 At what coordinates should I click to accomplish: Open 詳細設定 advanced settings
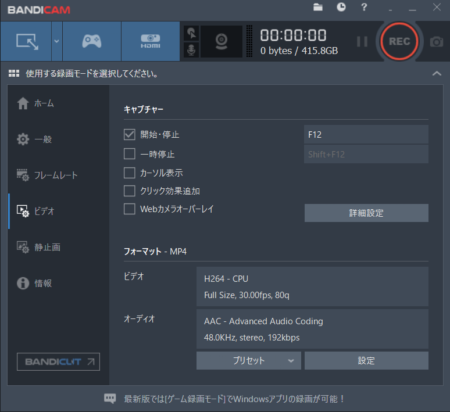tap(366, 213)
